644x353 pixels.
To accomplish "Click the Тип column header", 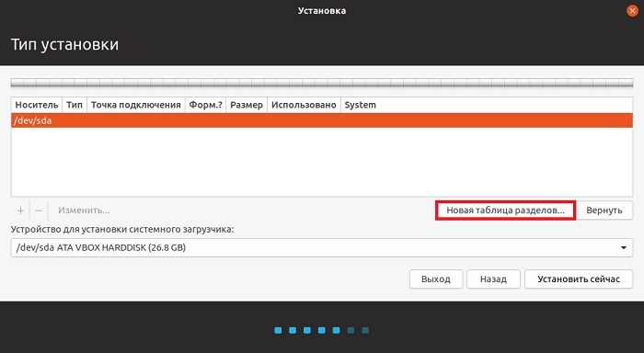I will 75,105.
